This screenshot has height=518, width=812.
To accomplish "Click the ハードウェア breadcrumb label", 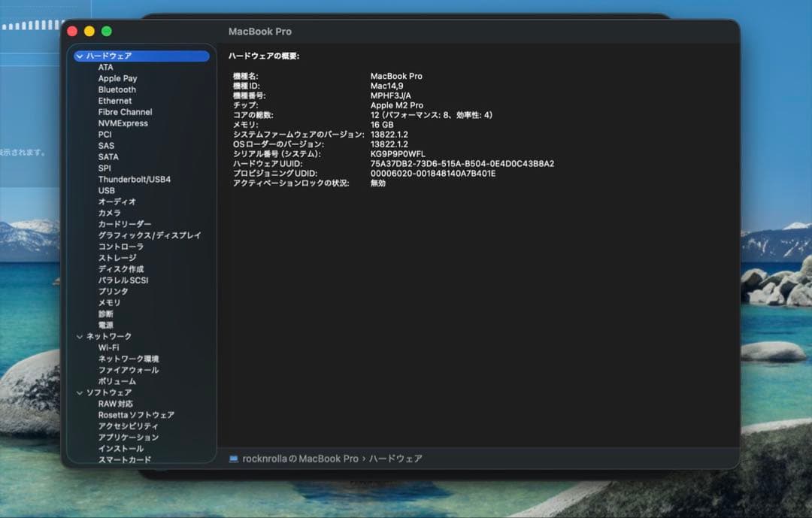I will [x=399, y=457].
